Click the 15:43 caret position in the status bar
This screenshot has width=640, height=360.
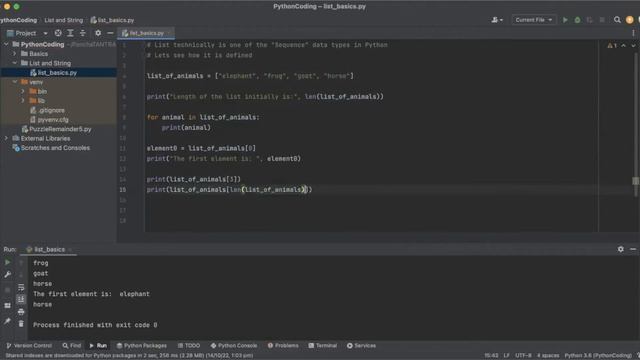point(491,356)
